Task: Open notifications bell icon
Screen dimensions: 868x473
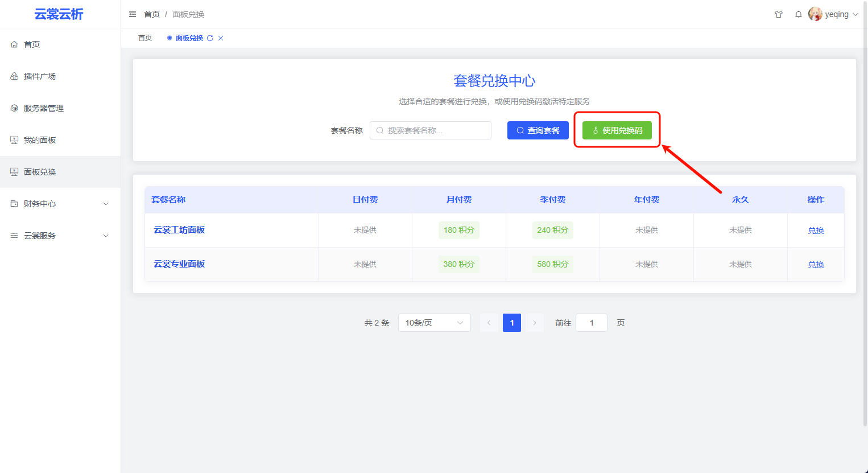Action: [799, 14]
